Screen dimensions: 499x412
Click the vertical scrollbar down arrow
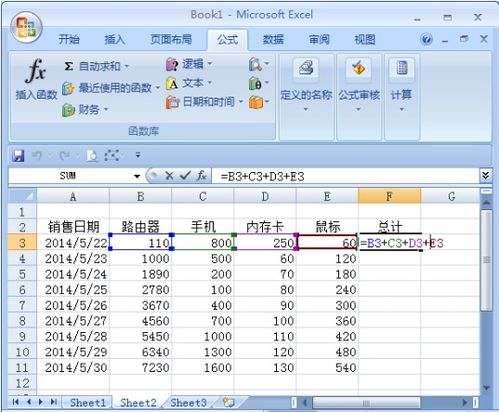tap(486, 388)
